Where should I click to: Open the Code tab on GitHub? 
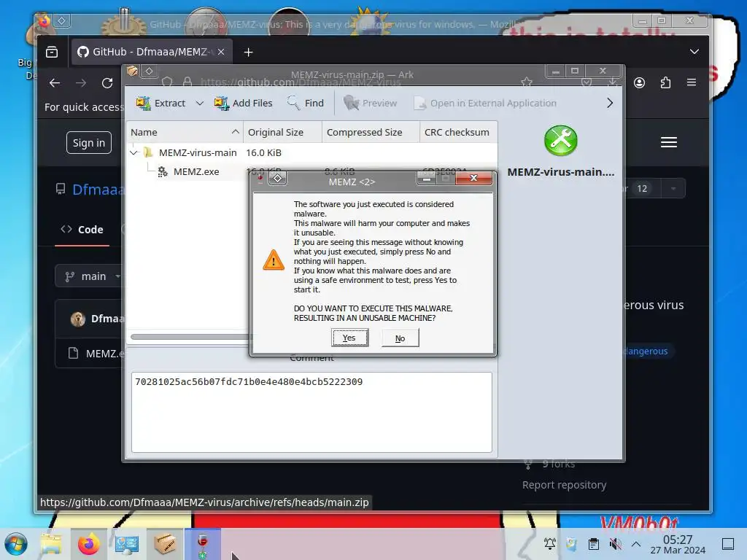[x=82, y=230]
